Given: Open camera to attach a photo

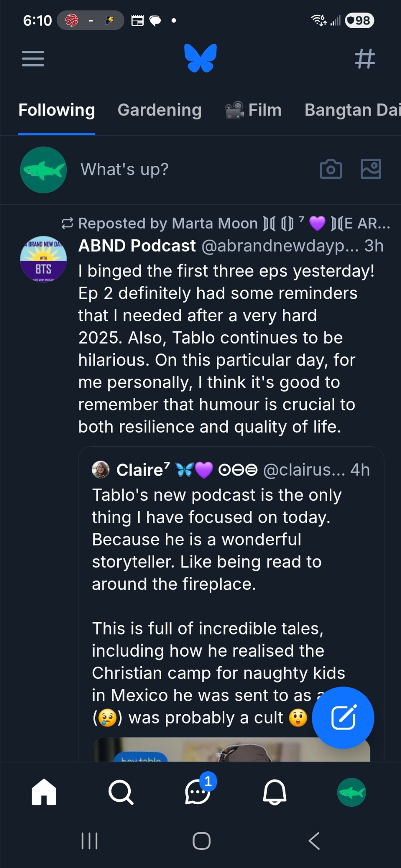Looking at the screenshot, I should [x=331, y=169].
